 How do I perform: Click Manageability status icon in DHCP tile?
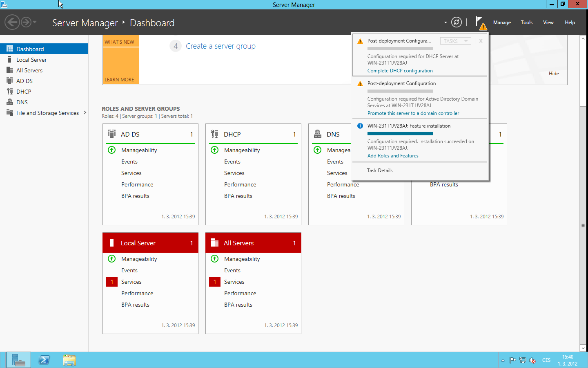[x=214, y=150]
